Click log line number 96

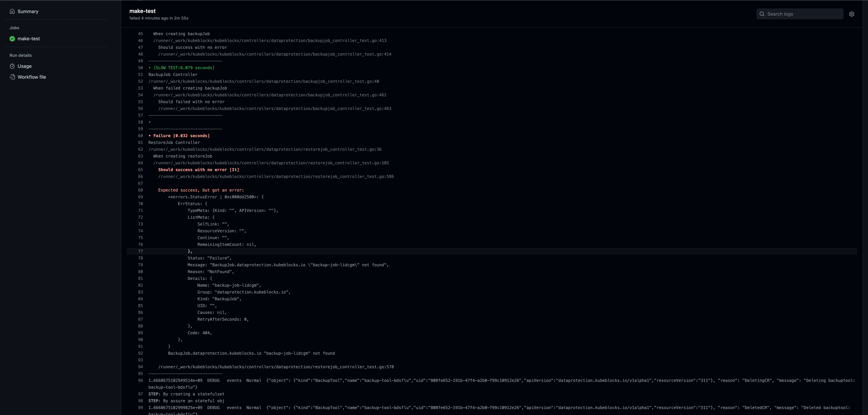pyautogui.click(x=140, y=381)
